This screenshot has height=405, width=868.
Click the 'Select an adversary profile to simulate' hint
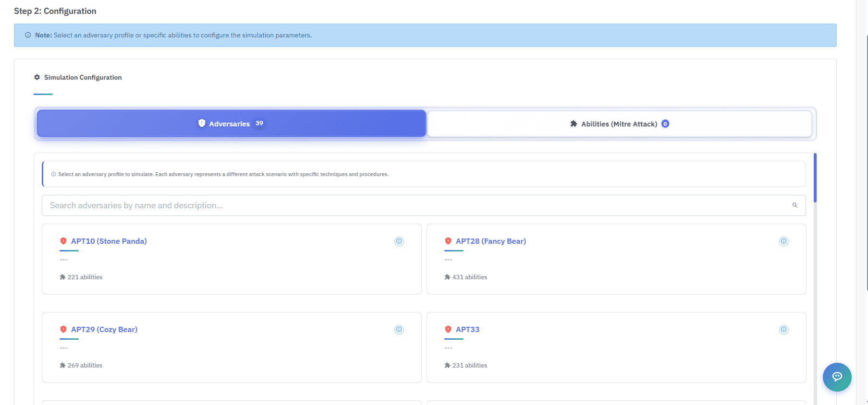[223, 174]
